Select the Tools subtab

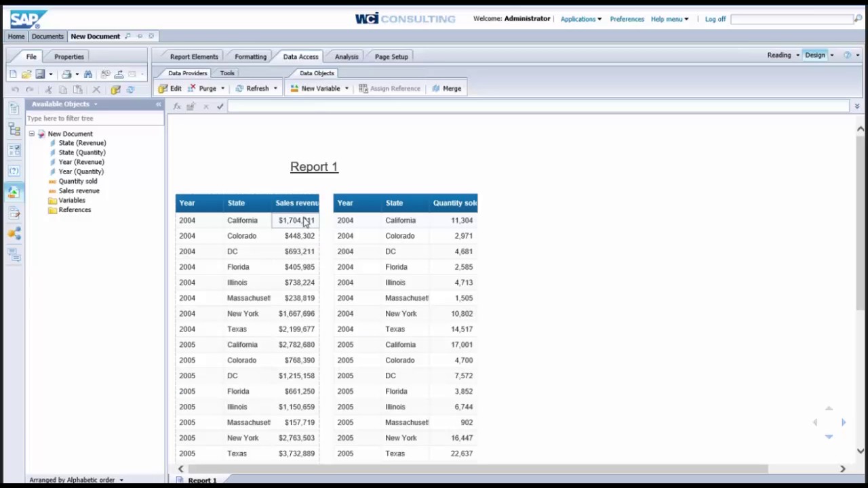coord(227,73)
